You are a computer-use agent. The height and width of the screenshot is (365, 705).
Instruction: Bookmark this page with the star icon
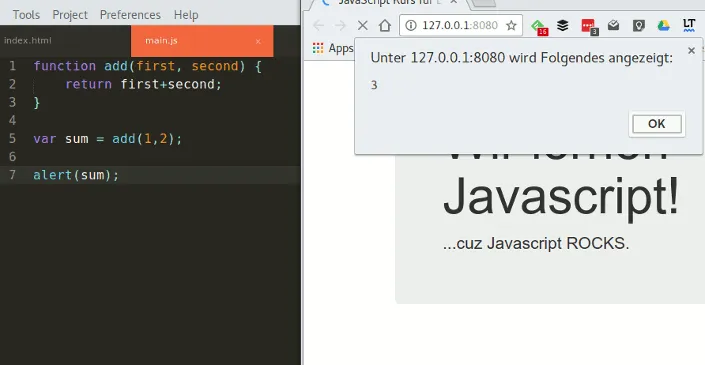(511, 25)
